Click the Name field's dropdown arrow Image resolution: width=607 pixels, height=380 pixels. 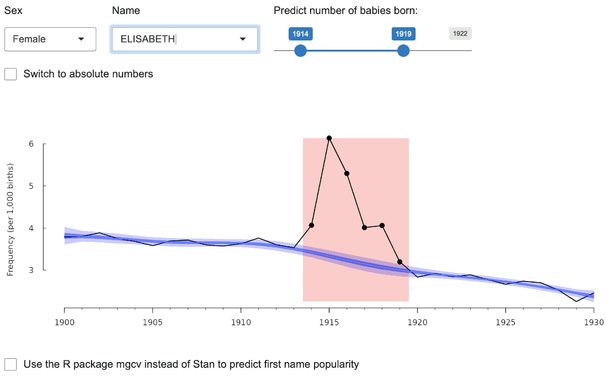point(243,39)
